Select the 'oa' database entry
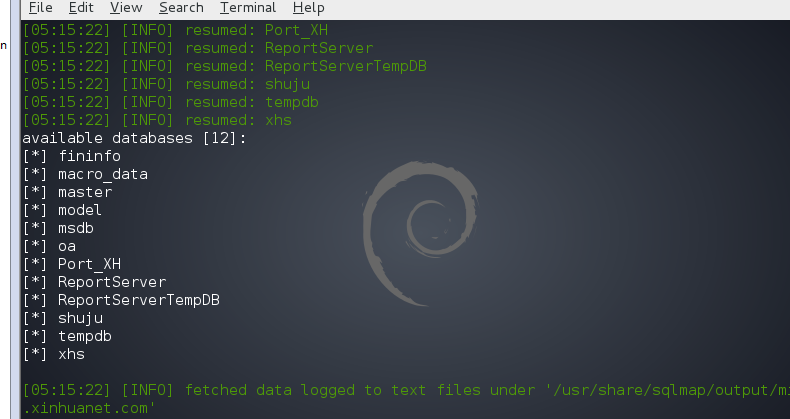Image resolution: width=790 pixels, height=419 pixels. (x=49, y=246)
